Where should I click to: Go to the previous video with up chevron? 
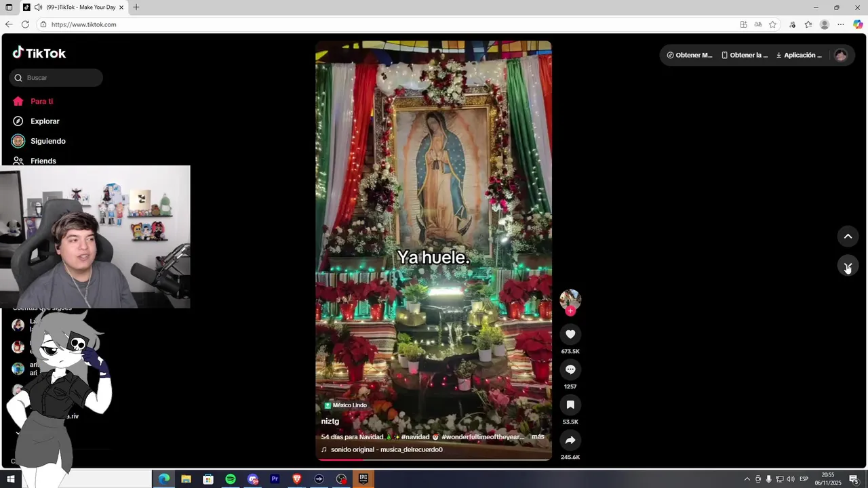(848, 236)
